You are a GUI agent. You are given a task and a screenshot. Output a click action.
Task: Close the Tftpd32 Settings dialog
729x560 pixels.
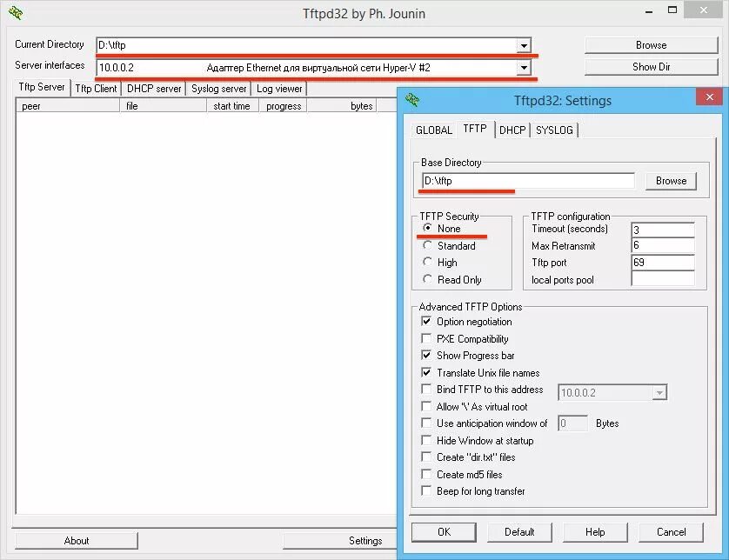click(x=709, y=97)
